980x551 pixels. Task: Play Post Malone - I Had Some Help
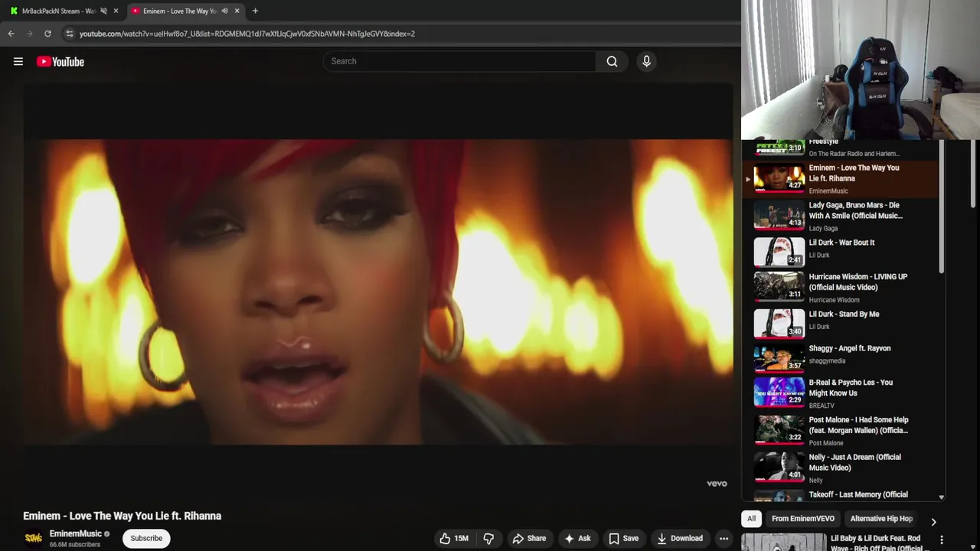[x=840, y=430]
